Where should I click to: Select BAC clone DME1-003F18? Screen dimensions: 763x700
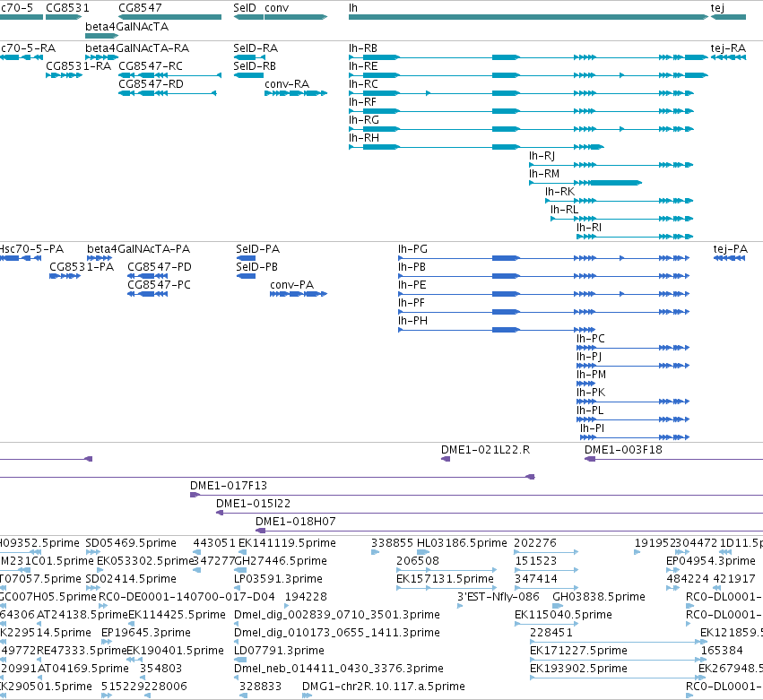pyautogui.click(x=623, y=450)
